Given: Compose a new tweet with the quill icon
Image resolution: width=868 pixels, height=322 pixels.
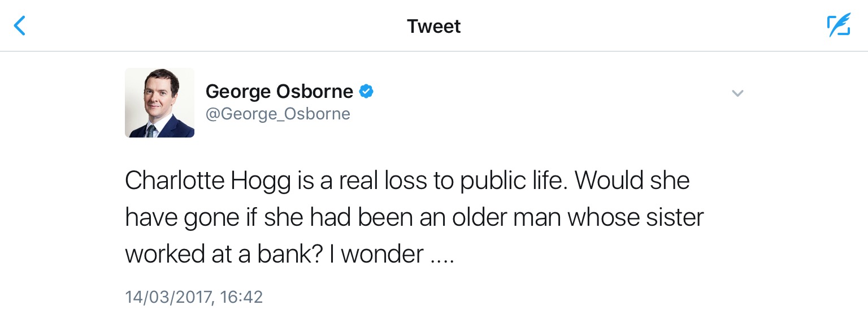Looking at the screenshot, I should click(x=839, y=25).
